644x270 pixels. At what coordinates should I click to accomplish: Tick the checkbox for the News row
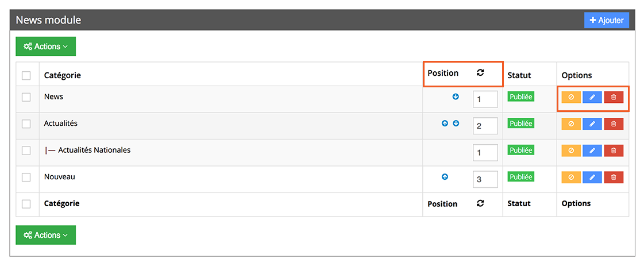(x=26, y=97)
